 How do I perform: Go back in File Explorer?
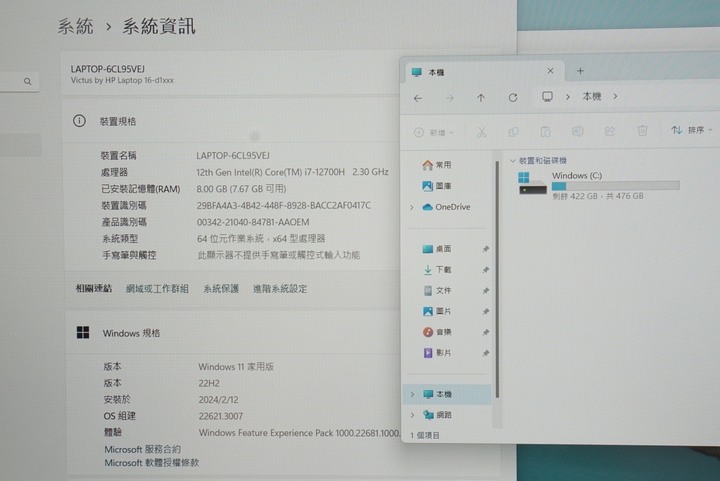point(418,98)
